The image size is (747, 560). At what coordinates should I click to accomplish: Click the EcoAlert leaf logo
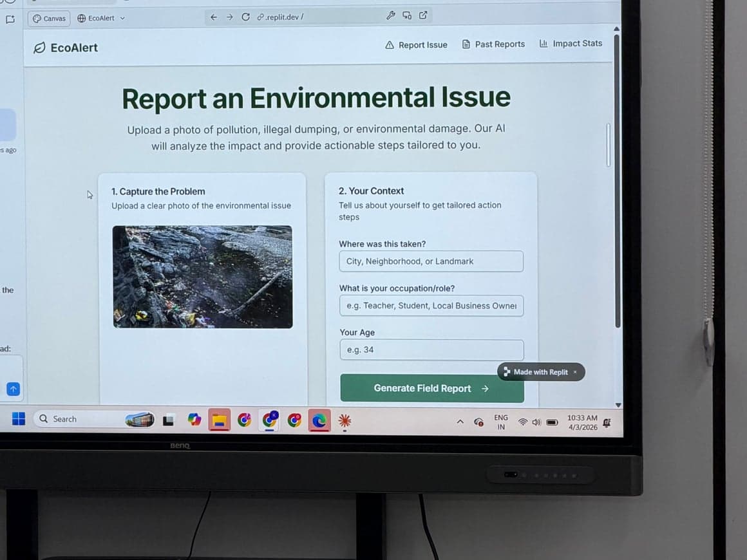[41, 47]
